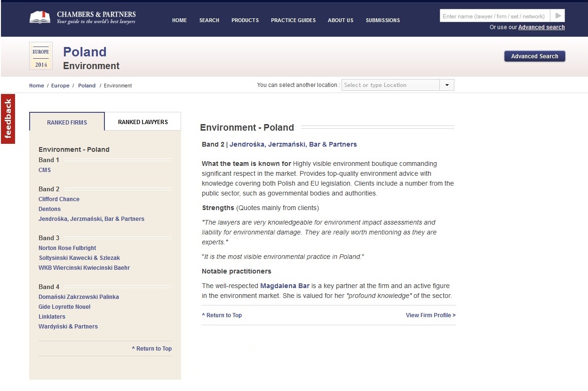Open the PRODUCTS menu item
Viewport: 588px width, 391px height.
click(245, 20)
